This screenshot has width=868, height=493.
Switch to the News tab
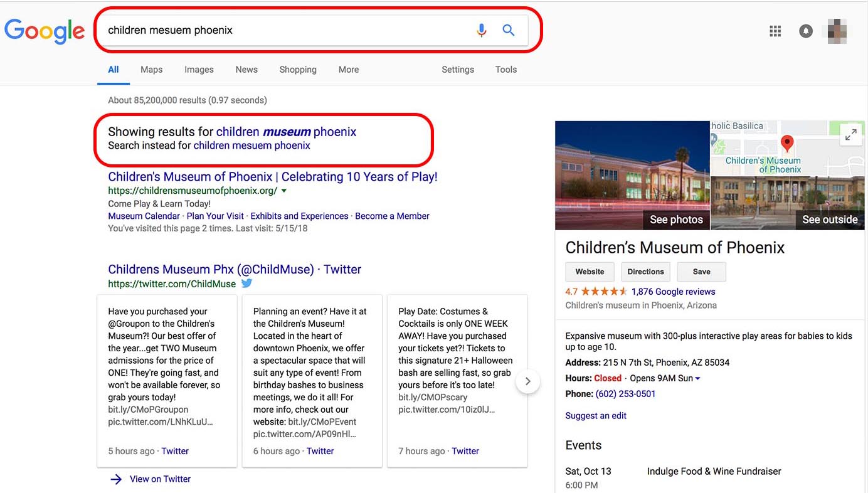[x=246, y=70]
